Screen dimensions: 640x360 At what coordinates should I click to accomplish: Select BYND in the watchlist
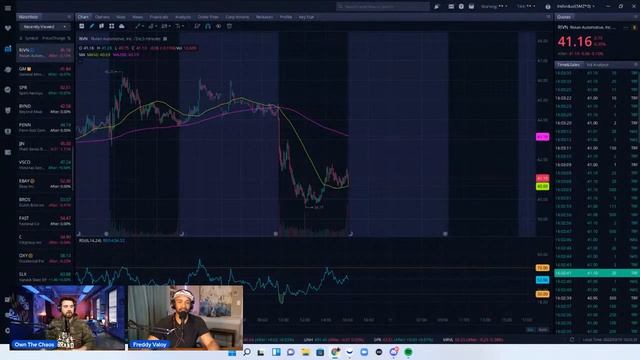click(x=45, y=109)
